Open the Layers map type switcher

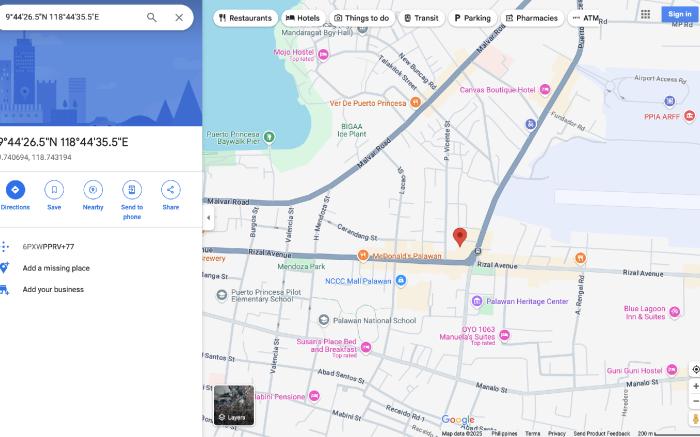coord(233,405)
